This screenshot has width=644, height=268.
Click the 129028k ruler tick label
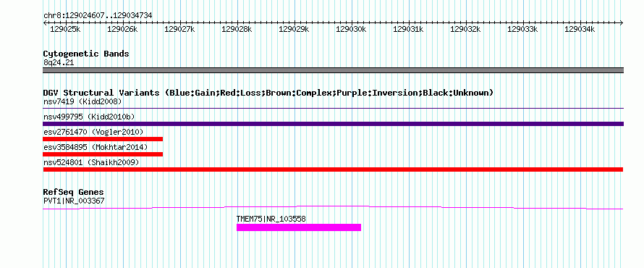(x=237, y=29)
